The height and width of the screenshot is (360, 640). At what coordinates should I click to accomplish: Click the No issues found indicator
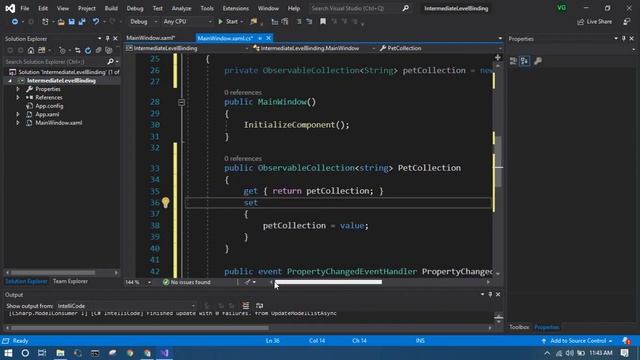click(187, 282)
